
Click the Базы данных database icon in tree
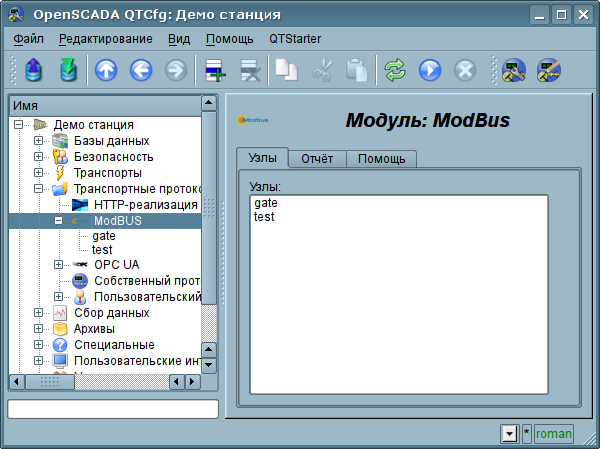60,141
